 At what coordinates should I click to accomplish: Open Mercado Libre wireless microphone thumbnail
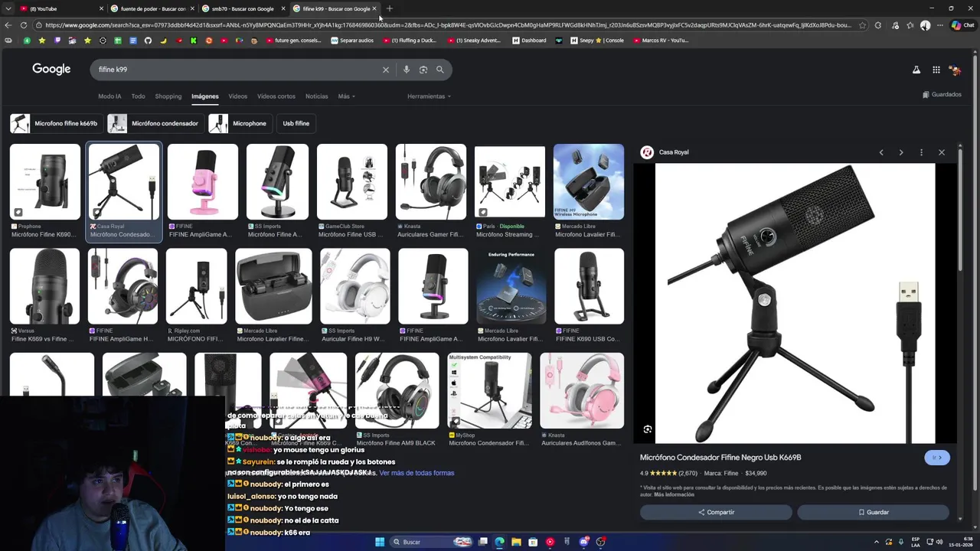pos(589,182)
